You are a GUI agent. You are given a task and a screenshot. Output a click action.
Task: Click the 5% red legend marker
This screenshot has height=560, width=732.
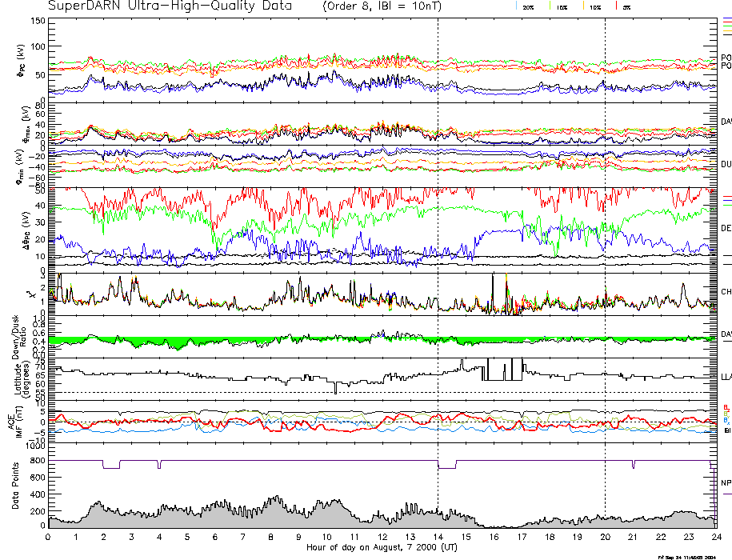click(617, 6)
